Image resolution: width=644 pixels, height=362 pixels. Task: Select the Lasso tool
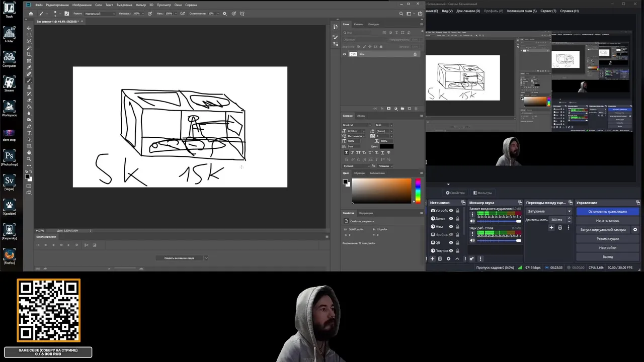pyautogui.click(x=29, y=41)
